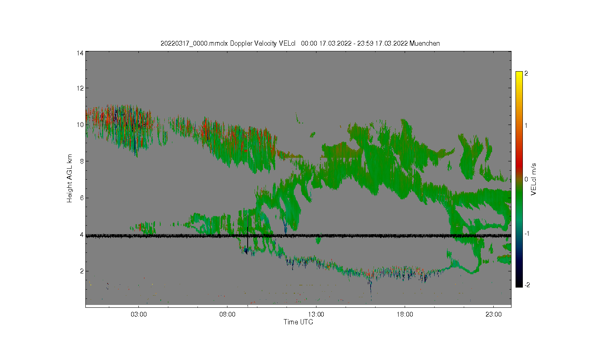Click the '6' height tick label
This screenshot has height=364, width=607.
[x=82, y=198]
